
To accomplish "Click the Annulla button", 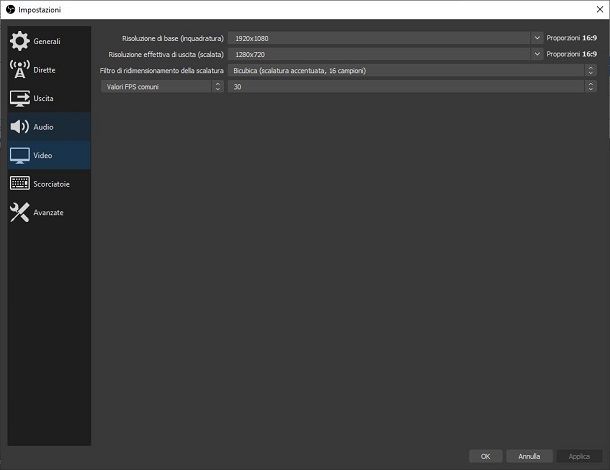I will [x=529, y=456].
